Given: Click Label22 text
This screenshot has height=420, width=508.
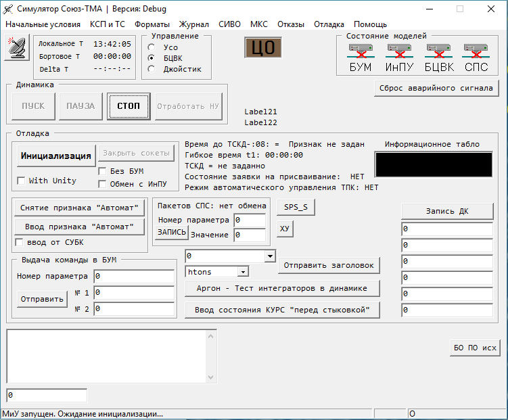Looking at the screenshot, I should pyautogui.click(x=260, y=122).
